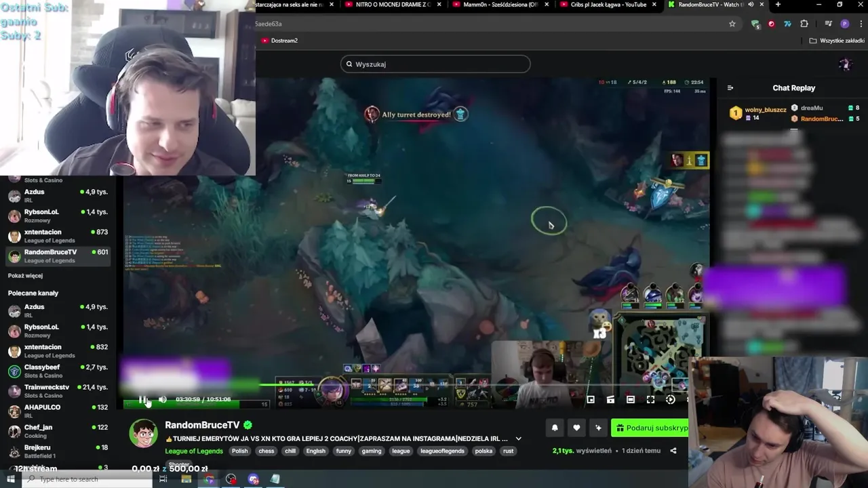Share the stream via share icon
The height and width of the screenshot is (488, 868).
(x=673, y=451)
